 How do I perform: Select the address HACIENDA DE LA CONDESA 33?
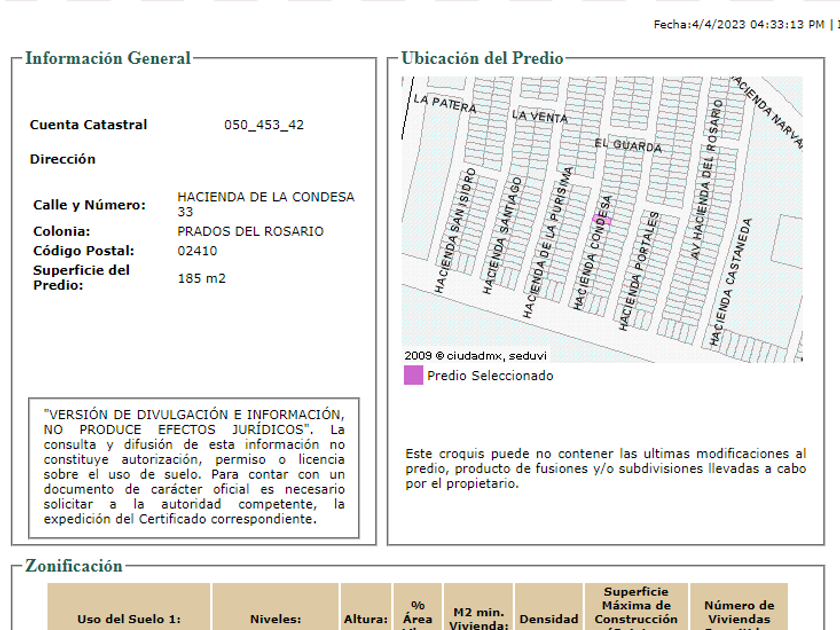pos(266,204)
